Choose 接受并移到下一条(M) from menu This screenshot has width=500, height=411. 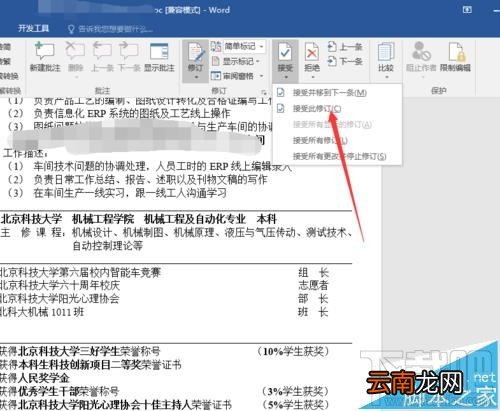(337, 92)
